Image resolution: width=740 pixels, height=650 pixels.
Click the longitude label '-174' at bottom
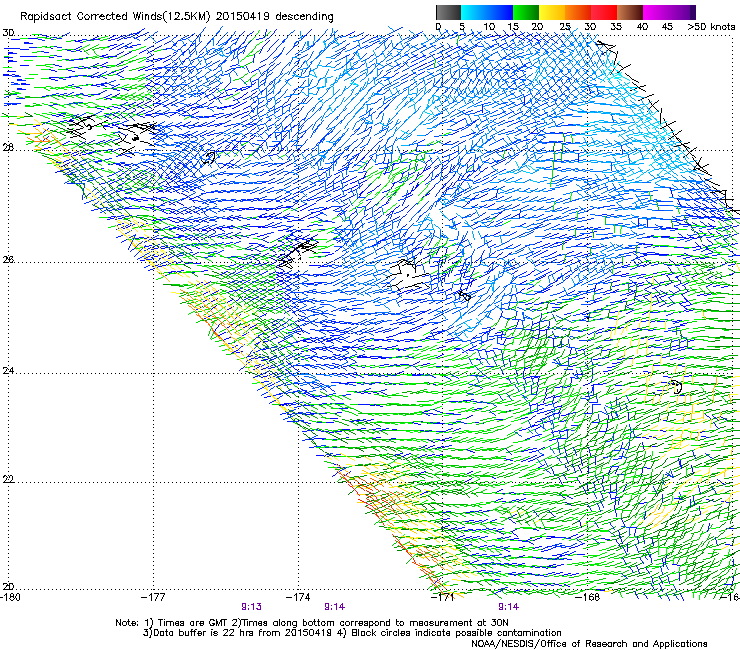pos(298,597)
